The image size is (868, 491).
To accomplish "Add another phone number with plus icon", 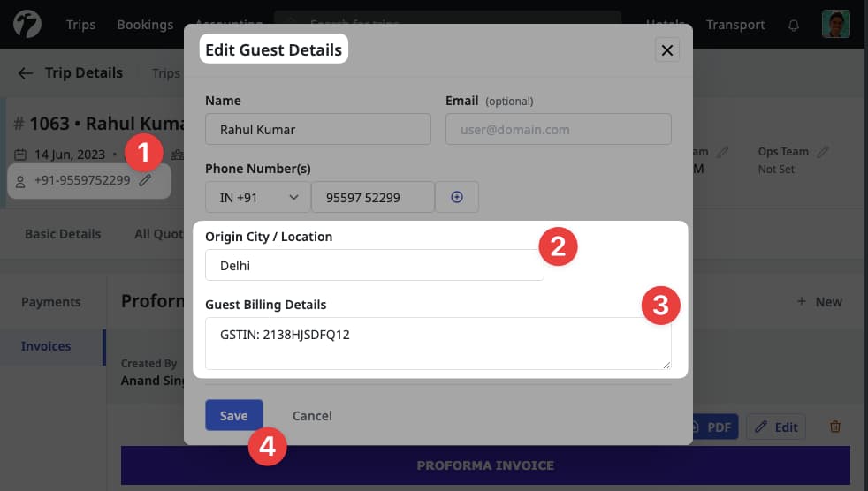I will (x=457, y=198).
